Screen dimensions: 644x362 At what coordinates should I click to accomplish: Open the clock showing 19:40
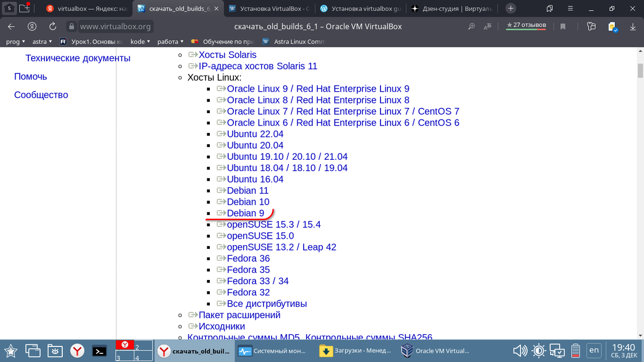click(623, 348)
